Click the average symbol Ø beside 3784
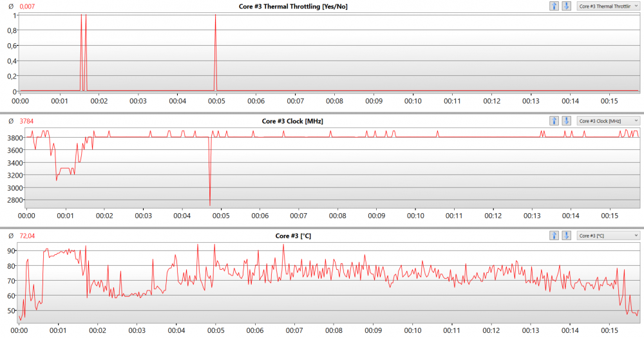Screen dimensions: 644x338 10,121
